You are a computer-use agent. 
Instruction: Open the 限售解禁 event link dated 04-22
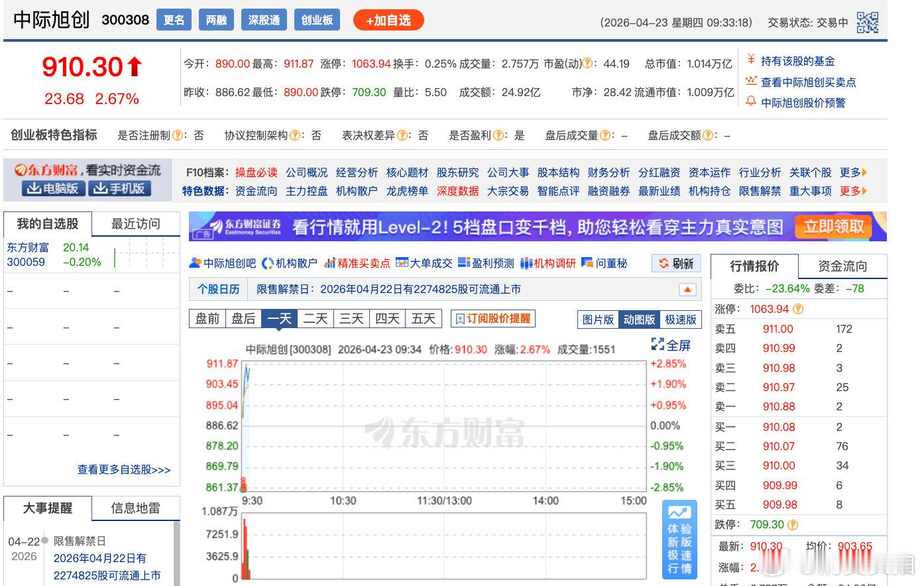(107, 567)
